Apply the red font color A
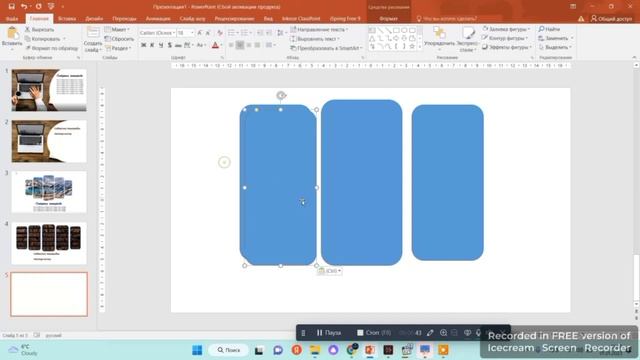 pyautogui.click(x=215, y=45)
